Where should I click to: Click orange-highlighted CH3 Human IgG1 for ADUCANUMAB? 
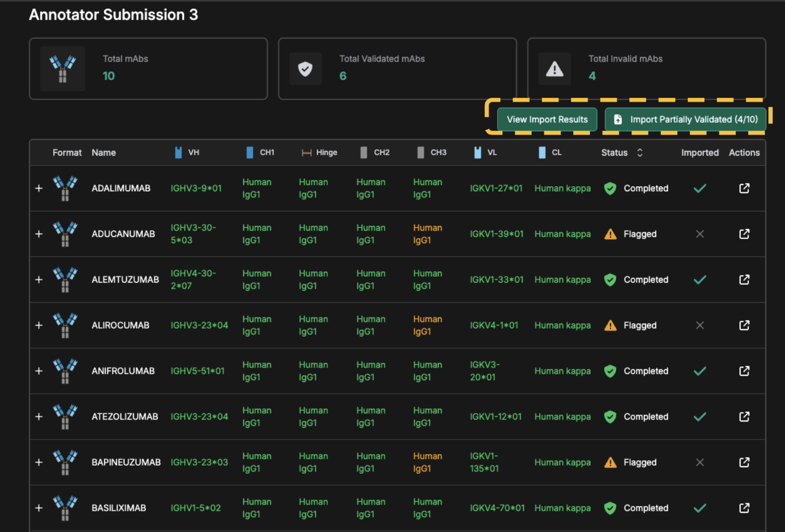[x=427, y=234]
